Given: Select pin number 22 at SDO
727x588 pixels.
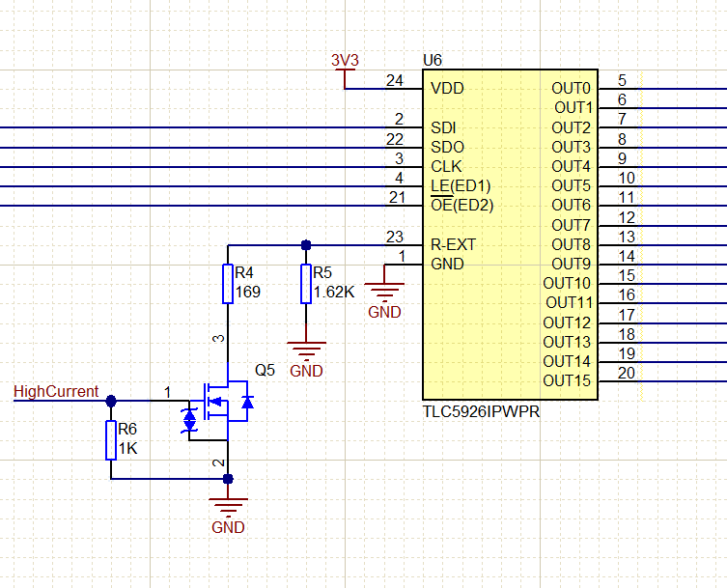Looking at the screenshot, I should [x=395, y=139].
